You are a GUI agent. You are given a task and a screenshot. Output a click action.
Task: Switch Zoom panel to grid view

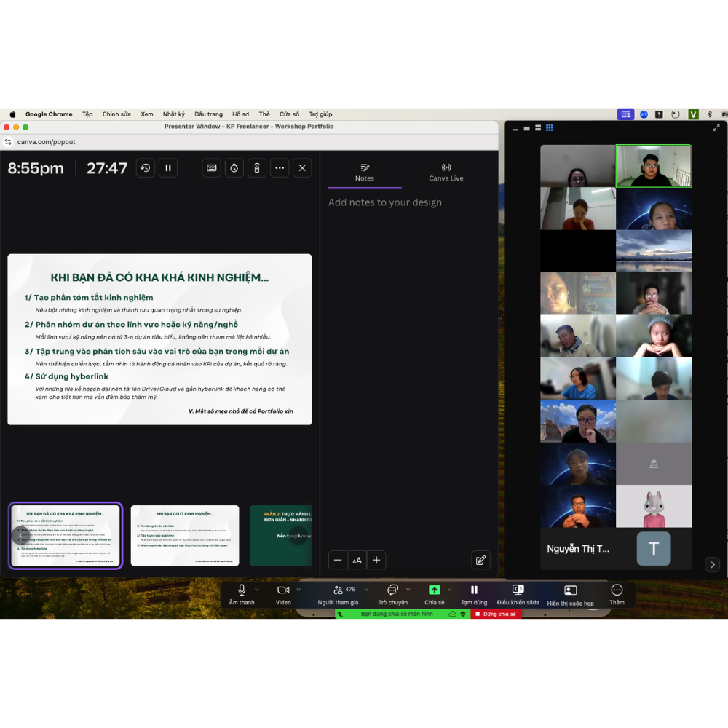tap(549, 127)
